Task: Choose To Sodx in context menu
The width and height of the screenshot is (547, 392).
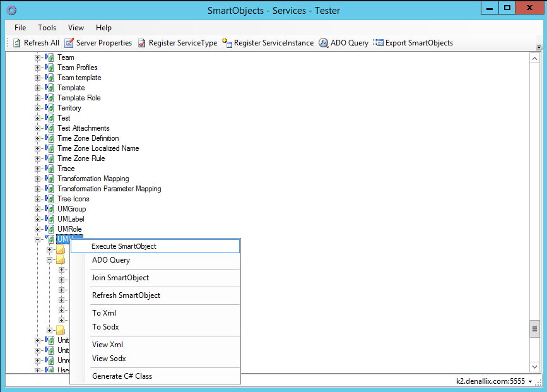Action: click(x=155, y=327)
